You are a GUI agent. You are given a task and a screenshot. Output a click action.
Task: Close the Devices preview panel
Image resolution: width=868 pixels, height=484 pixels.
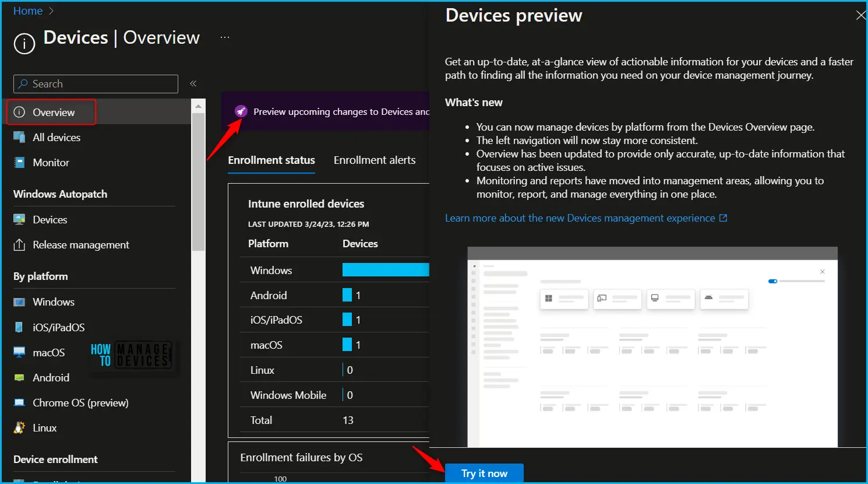[x=860, y=16]
